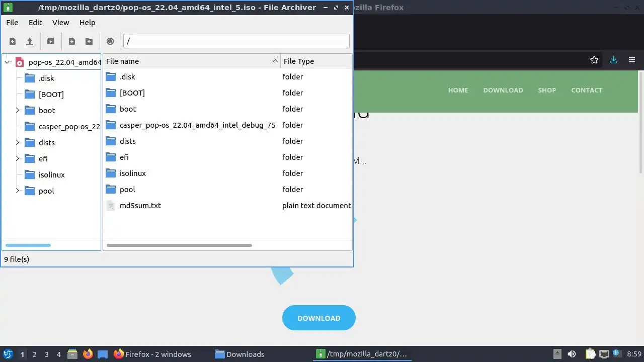Image resolution: width=644 pixels, height=362 pixels.
Task: Click Firefox bookmark star icon
Action: pyautogui.click(x=594, y=60)
